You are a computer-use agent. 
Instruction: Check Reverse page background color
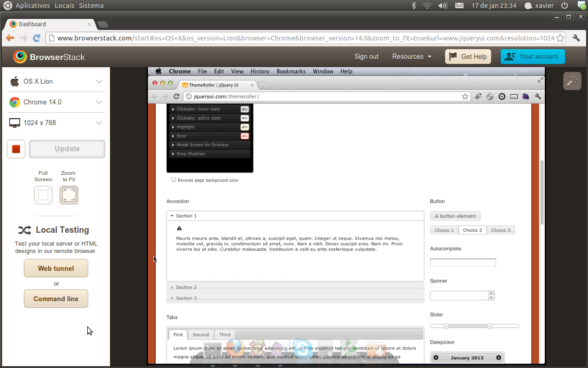pos(174,180)
